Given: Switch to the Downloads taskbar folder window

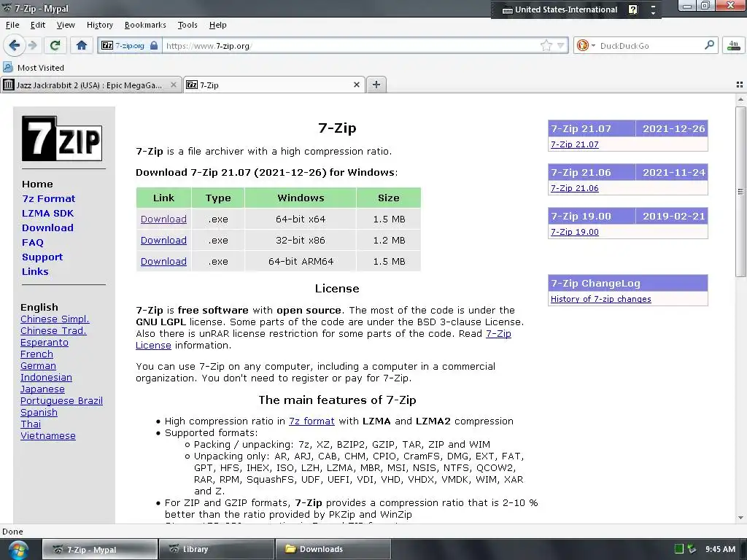Looking at the screenshot, I should [333, 549].
